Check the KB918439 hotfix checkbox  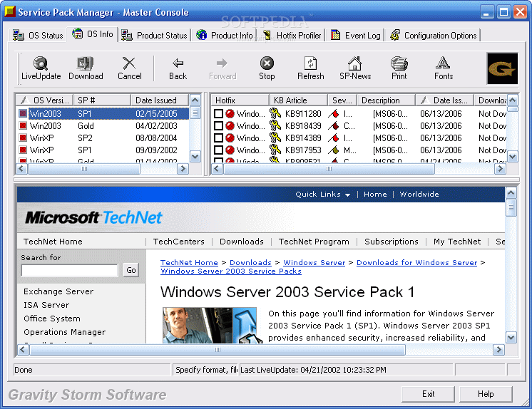(x=218, y=126)
